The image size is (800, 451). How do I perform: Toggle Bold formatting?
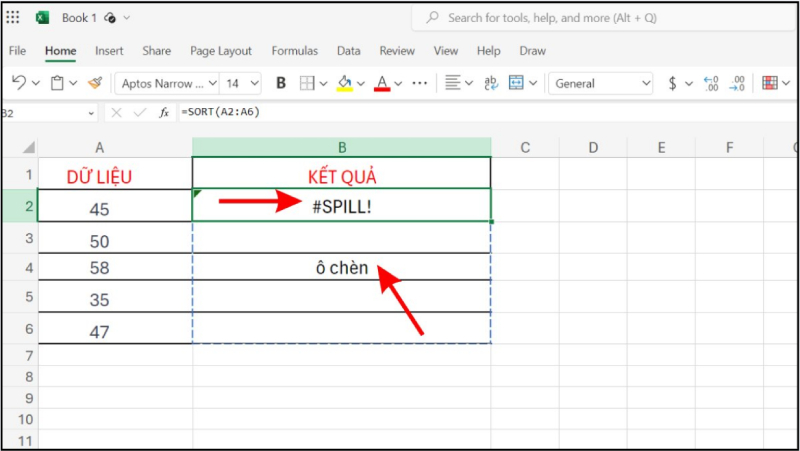pos(281,83)
